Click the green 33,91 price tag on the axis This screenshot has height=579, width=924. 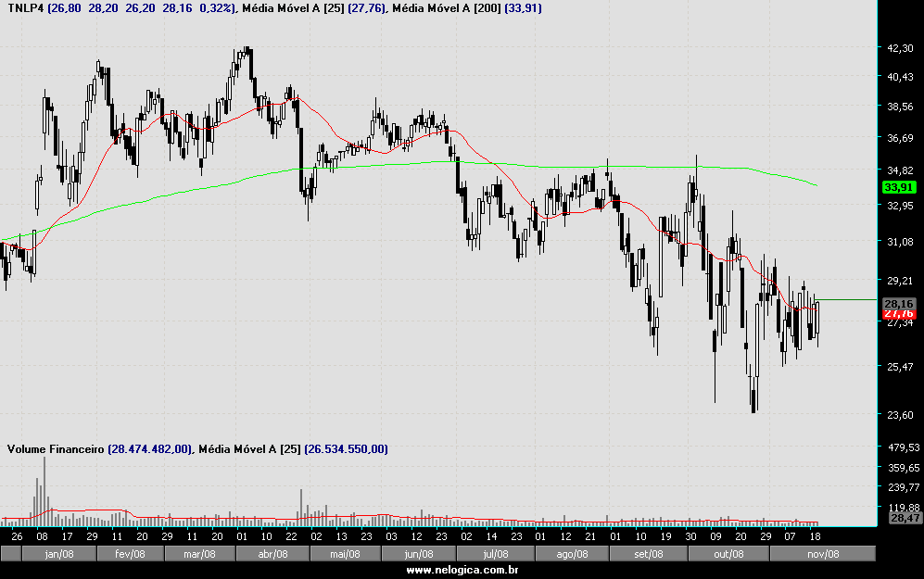(x=899, y=187)
